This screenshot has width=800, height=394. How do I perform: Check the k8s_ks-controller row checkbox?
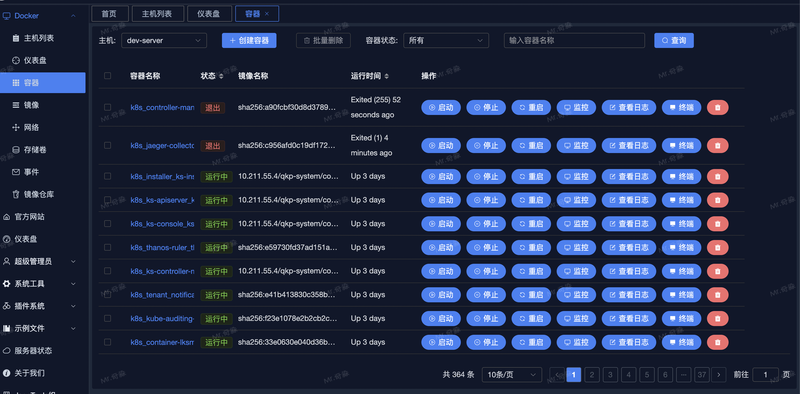[108, 270]
